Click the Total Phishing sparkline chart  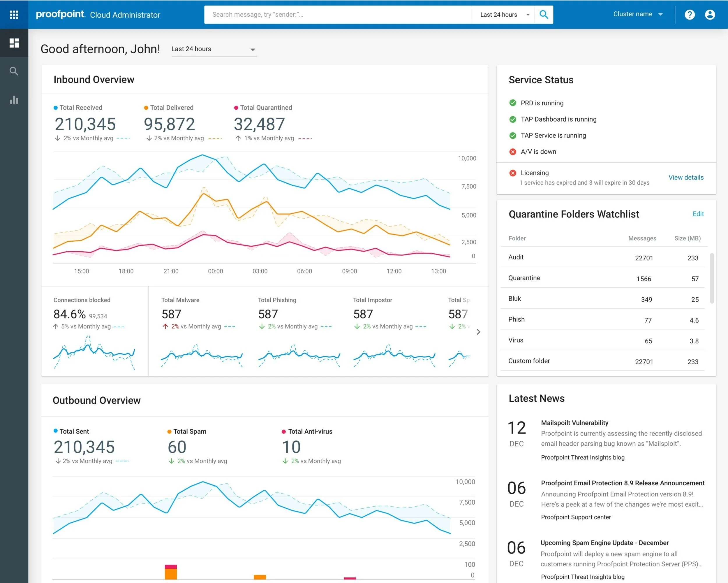point(299,356)
